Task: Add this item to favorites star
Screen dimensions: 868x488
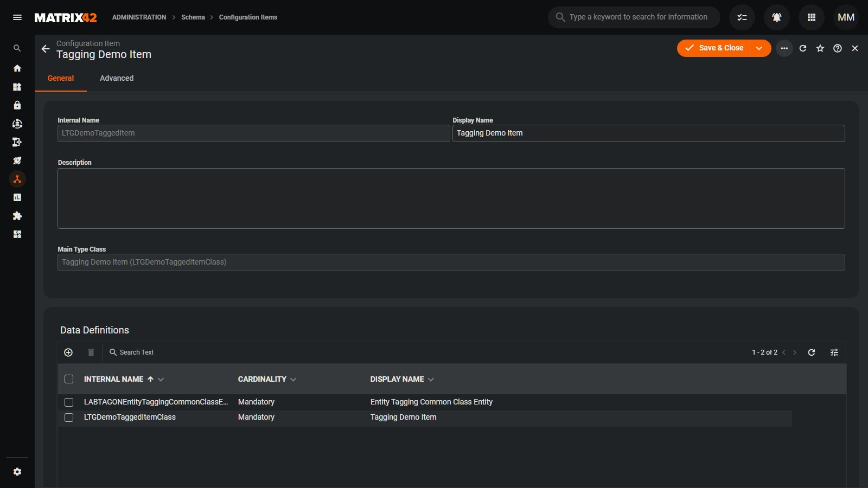Action: (820, 48)
